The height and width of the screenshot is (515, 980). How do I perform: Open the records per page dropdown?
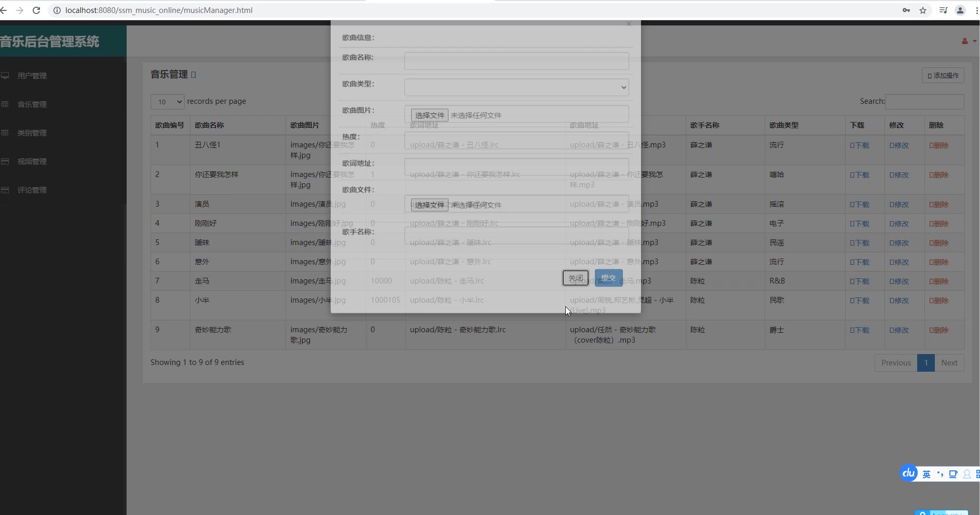[x=168, y=102]
